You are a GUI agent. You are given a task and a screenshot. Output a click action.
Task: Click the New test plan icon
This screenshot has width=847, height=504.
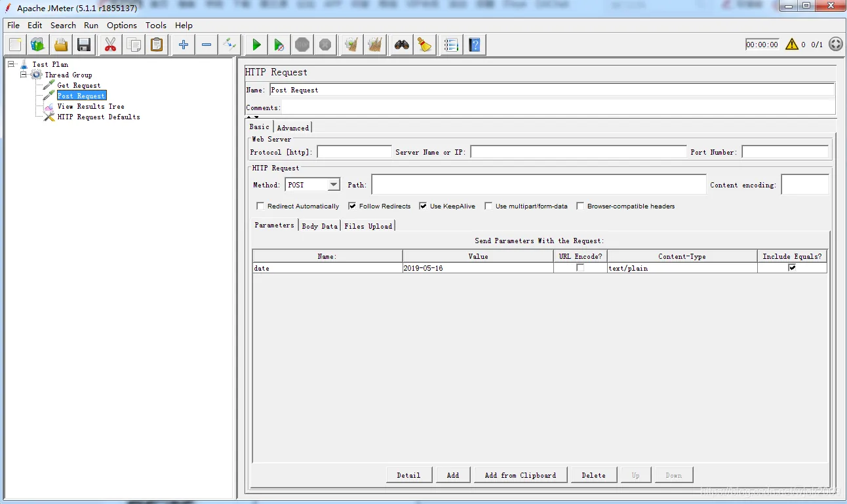[16, 45]
